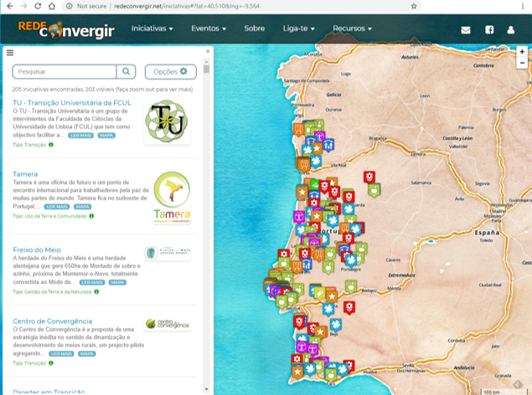Image resolution: width=532 pixels, height=395 pixels.
Task: Focus the Pesquisar search field
Action: pyautogui.click(x=65, y=71)
